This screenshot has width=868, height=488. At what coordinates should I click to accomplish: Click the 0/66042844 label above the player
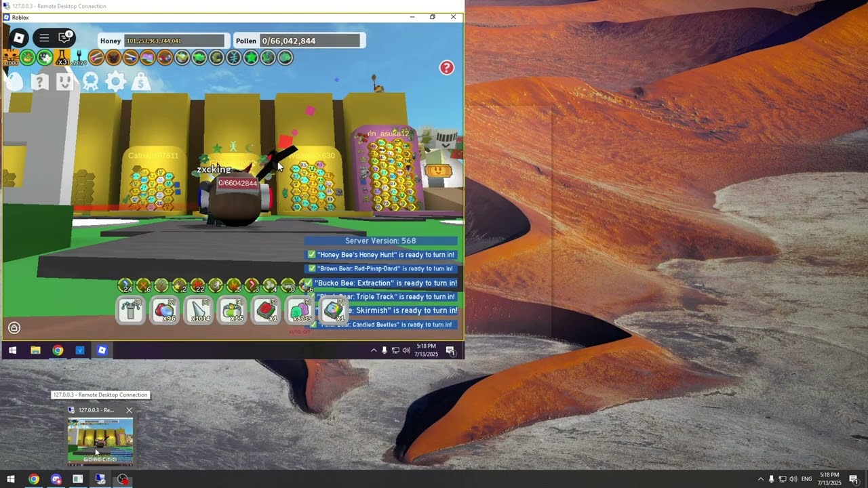click(x=237, y=183)
